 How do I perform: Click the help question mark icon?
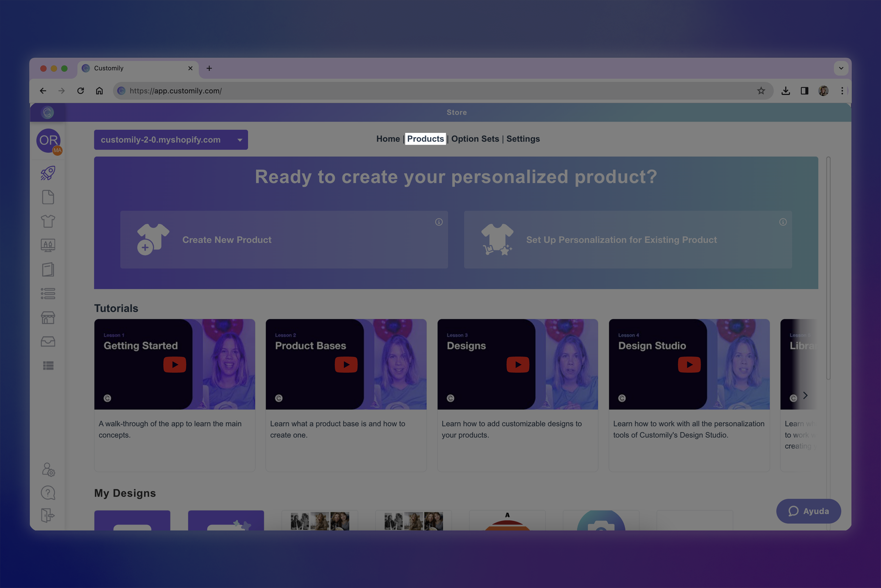[48, 493]
